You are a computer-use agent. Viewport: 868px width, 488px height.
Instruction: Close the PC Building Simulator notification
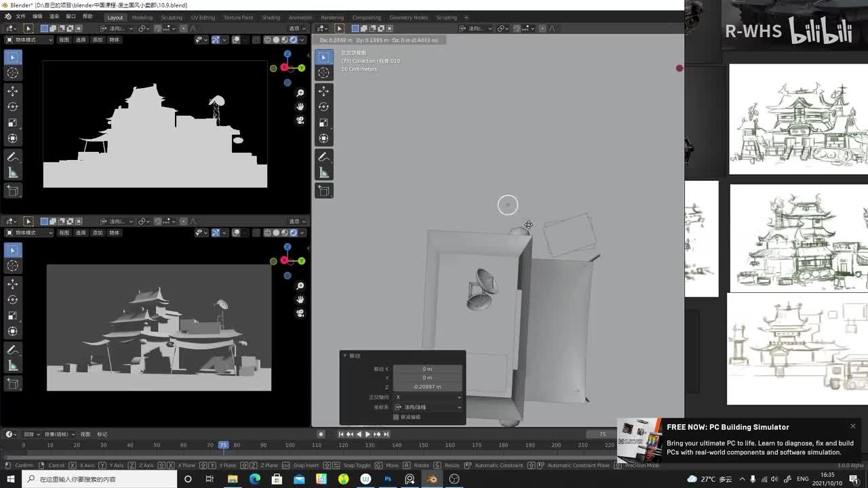pos(853,426)
